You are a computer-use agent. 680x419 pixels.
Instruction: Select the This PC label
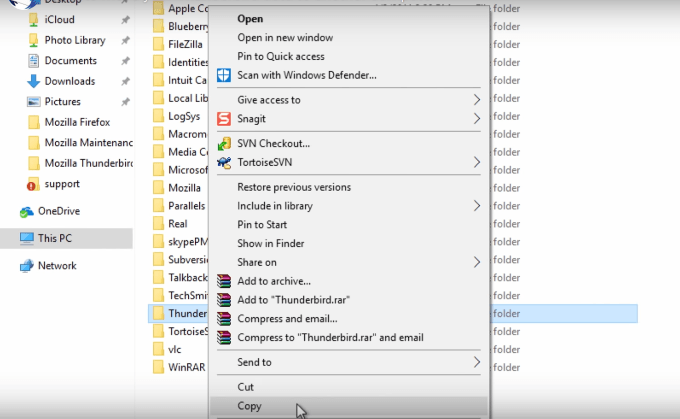coord(55,238)
